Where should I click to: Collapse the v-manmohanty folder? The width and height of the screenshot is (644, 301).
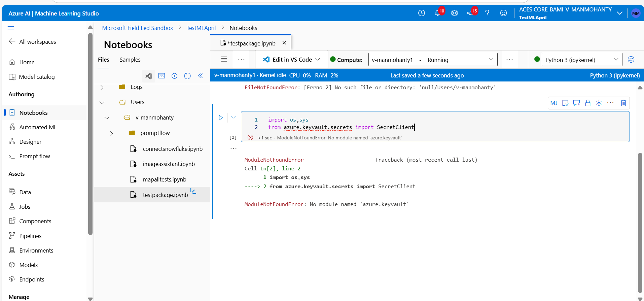pos(107,118)
